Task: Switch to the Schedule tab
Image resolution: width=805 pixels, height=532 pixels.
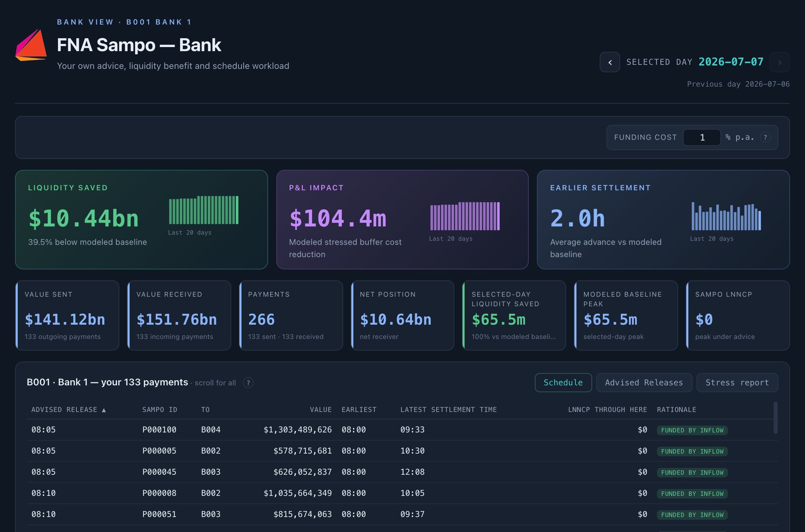Action: pyautogui.click(x=563, y=383)
